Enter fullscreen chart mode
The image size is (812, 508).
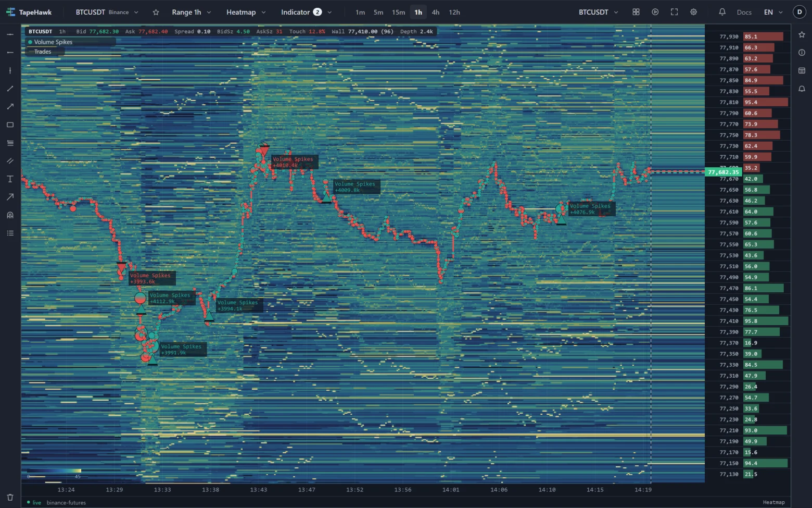pos(675,12)
